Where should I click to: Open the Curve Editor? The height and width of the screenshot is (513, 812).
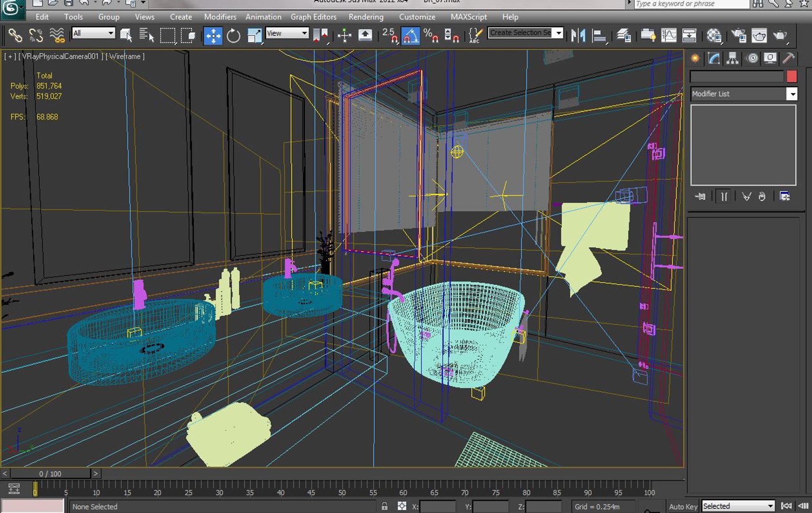pyautogui.click(x=669, y=35)
